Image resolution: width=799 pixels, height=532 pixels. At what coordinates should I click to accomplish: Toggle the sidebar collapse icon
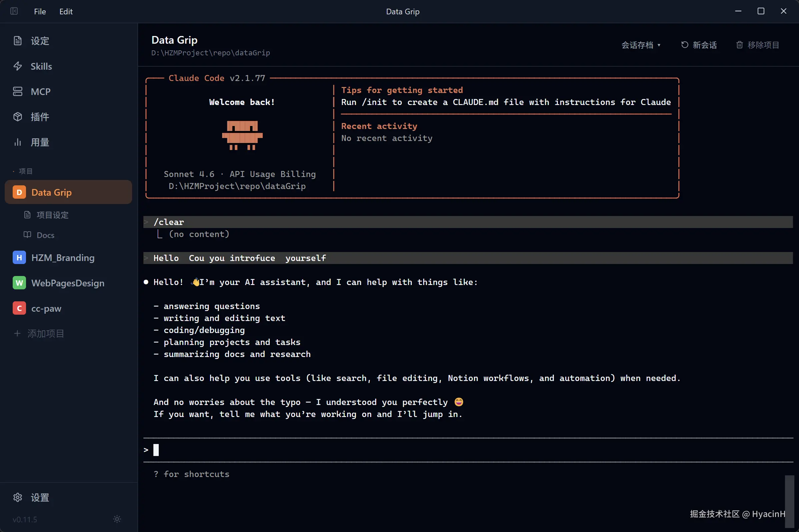click(14, 11)
